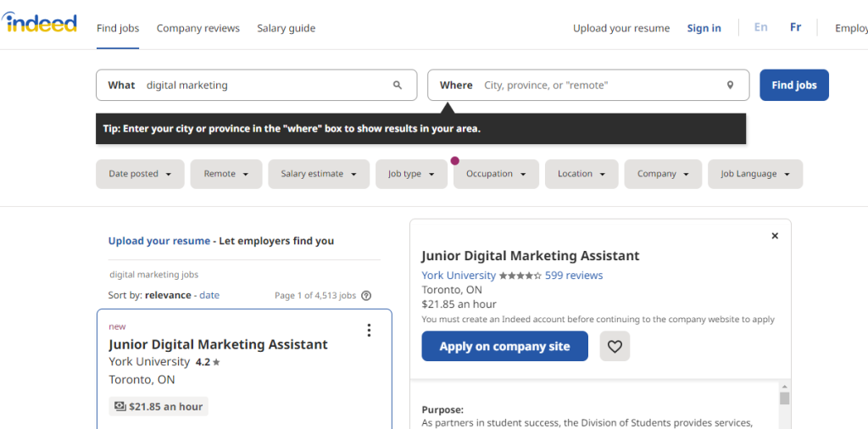
Task: Click the 'Purpose:' heading in job description
Action: tap(442, 410)
